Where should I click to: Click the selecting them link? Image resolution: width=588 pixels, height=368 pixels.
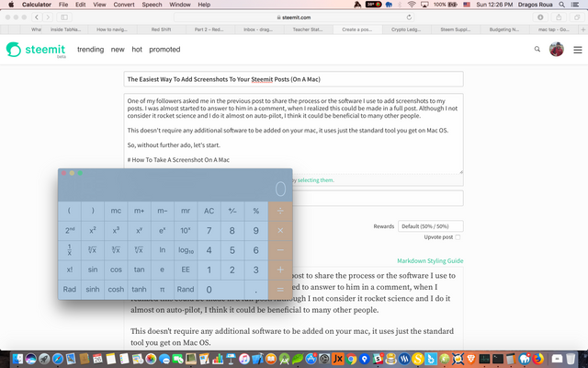[315, 180]
